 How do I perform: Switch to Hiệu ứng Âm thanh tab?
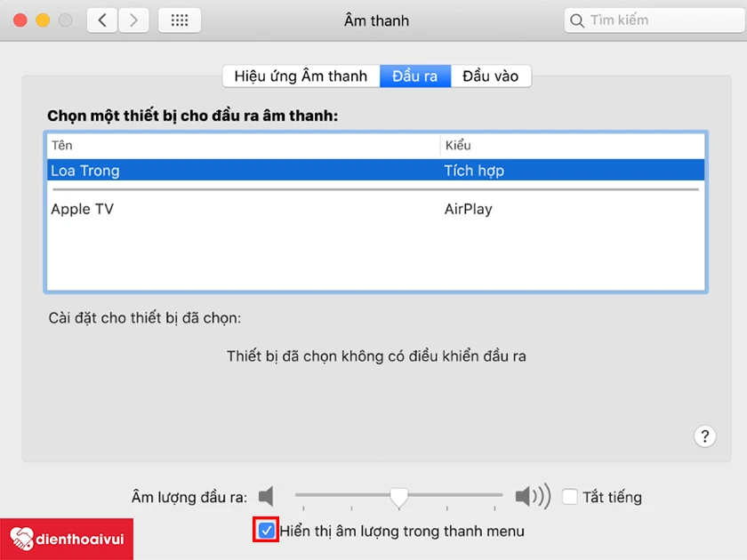click(x=301, y=76)
